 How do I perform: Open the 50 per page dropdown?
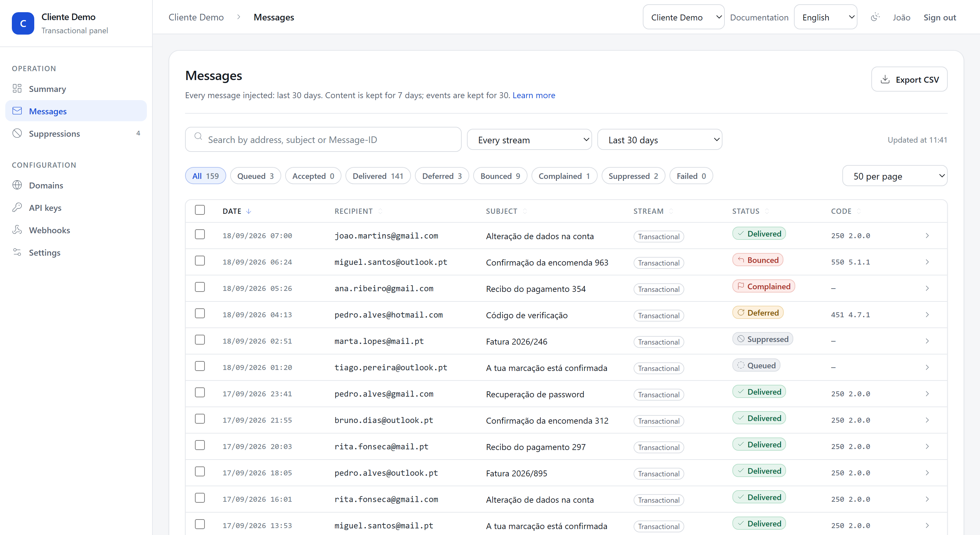coord(895,176)
